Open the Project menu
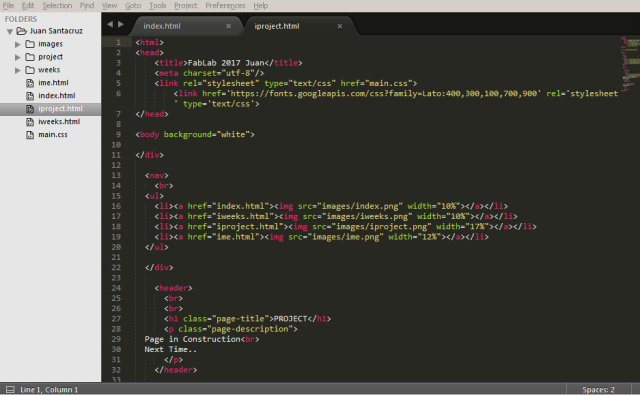The image size is (640, 395). coord(186,6)
